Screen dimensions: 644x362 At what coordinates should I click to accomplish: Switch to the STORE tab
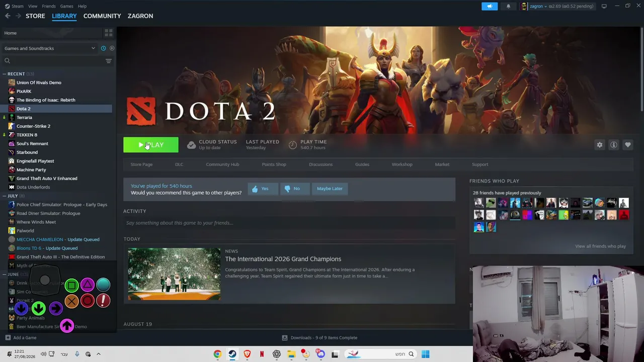click(35, 16)
